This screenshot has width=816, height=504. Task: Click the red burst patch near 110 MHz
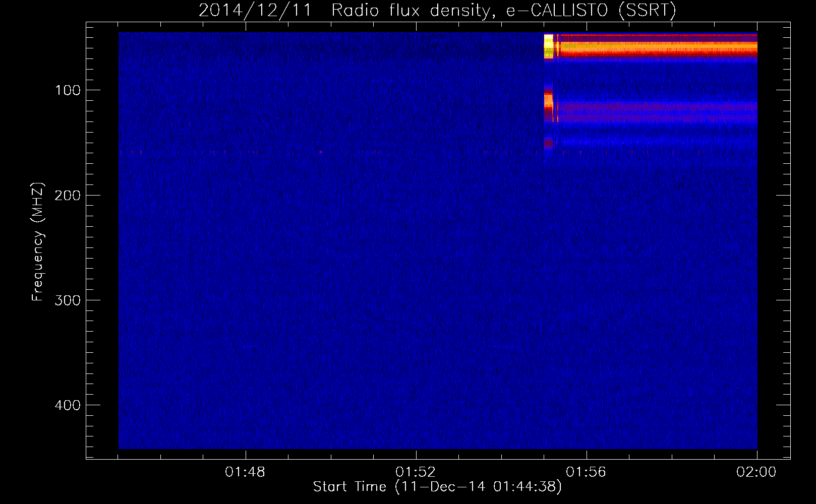549,104
